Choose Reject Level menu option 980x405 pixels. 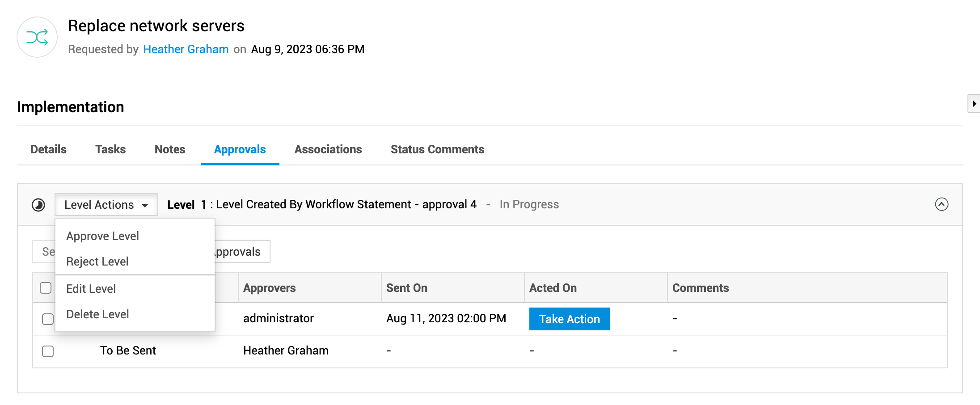coord(97,262)
